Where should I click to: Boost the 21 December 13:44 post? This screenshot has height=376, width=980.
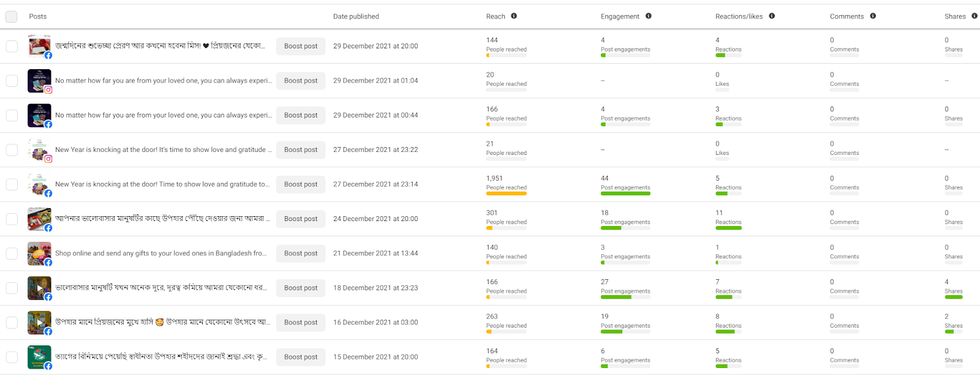pyautogui.click(x=301, y=253)
